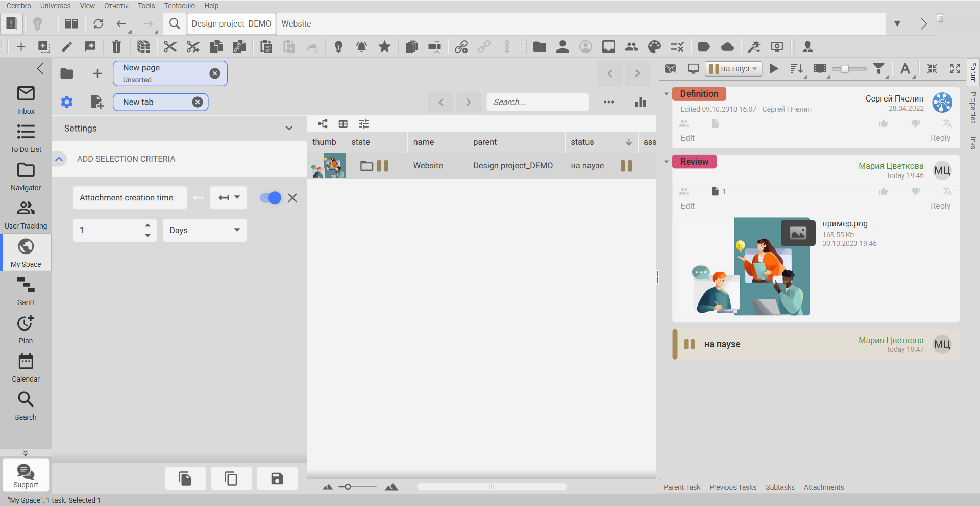Select the Website task row thumbnail
Screen dimensions: 980x506
[328, 166]
